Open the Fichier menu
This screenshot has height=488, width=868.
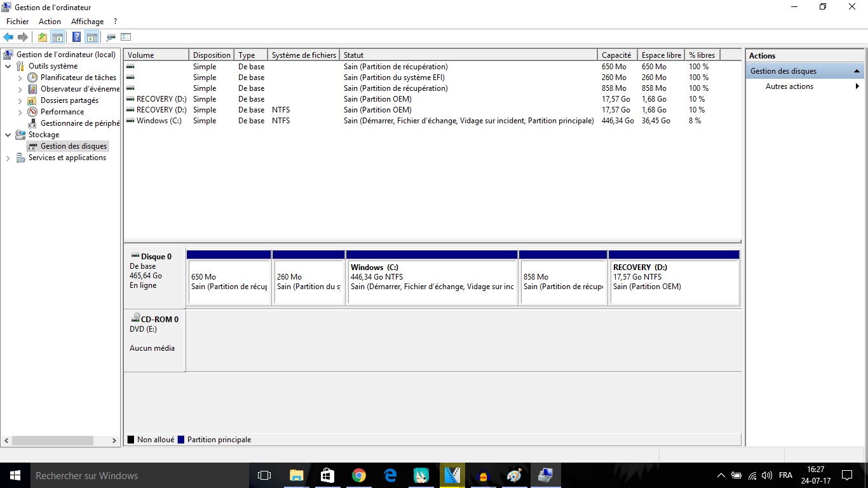tap(18, 22)
